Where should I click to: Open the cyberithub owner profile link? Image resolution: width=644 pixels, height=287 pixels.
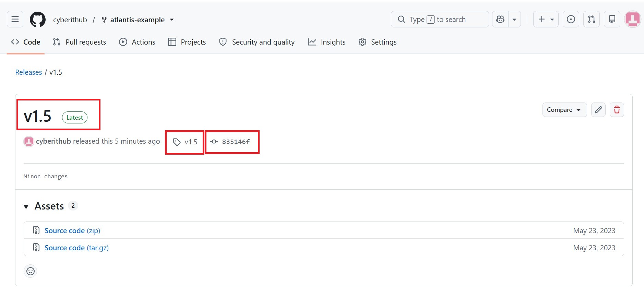tap(70, 20)
